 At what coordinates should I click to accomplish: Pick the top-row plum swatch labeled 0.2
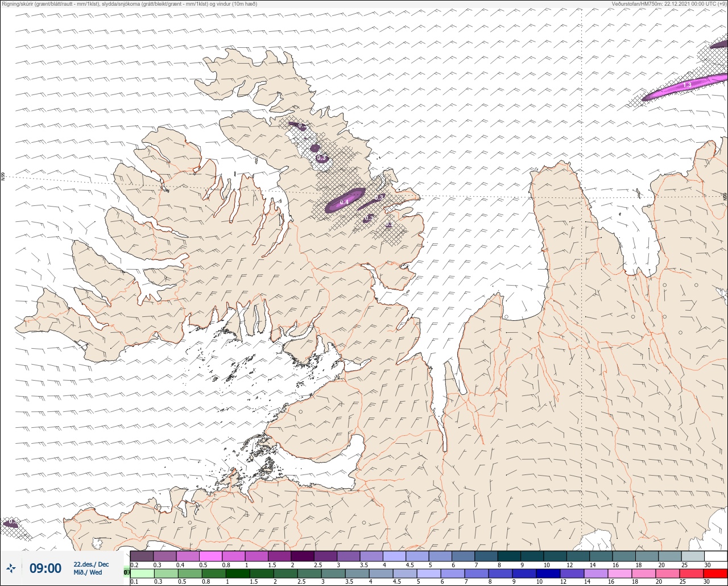(142, 556)
